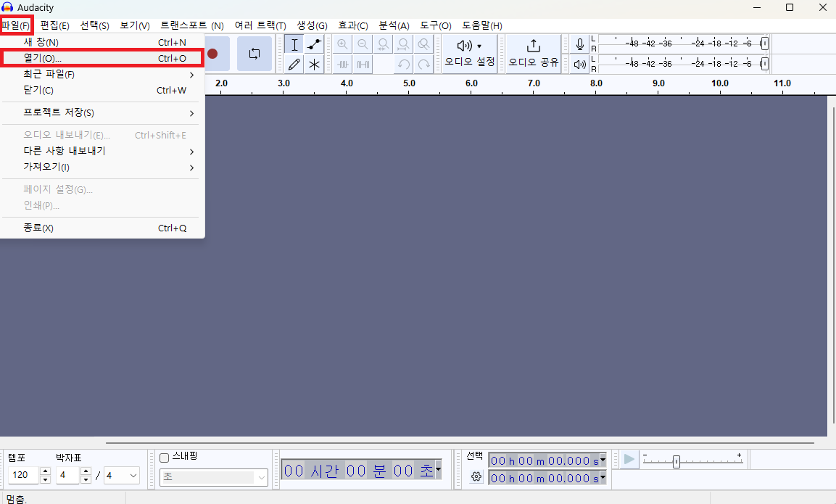
Task: Click the Trim Audio Outside Selection icon
Action: coord(342,64)
